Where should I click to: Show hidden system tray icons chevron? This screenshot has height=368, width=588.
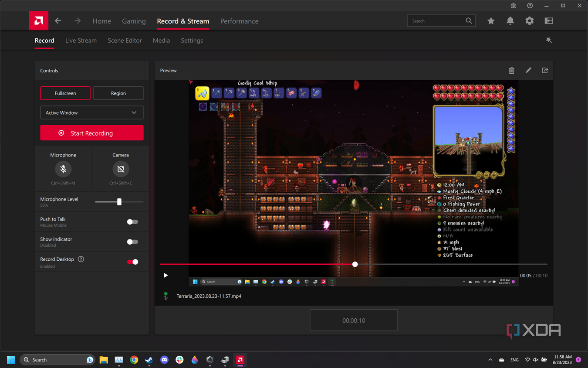(490, 360)
